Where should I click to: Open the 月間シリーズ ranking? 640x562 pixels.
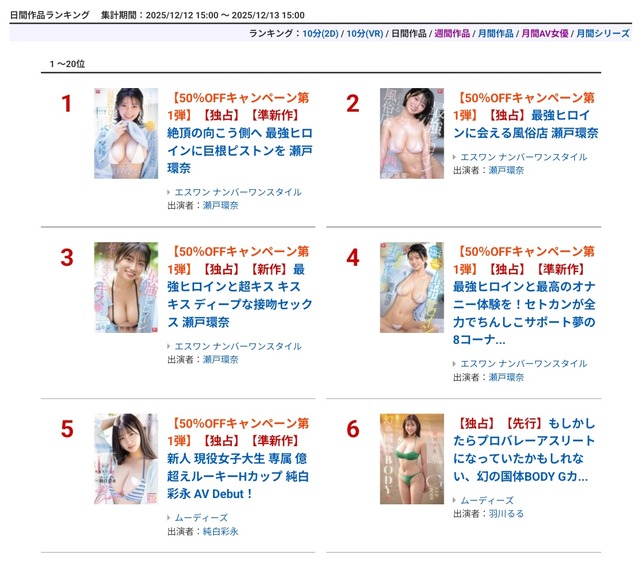[602, 33]
